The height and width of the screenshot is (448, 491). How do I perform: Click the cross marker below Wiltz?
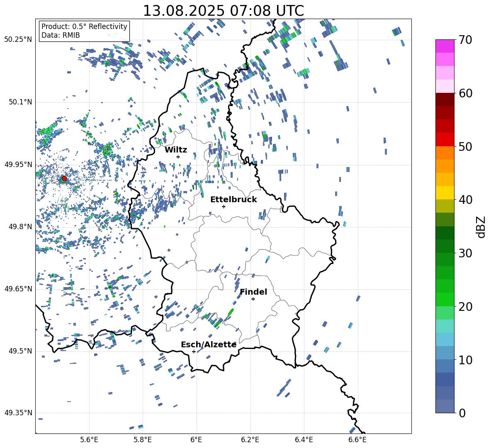click(x=178, y=157)
